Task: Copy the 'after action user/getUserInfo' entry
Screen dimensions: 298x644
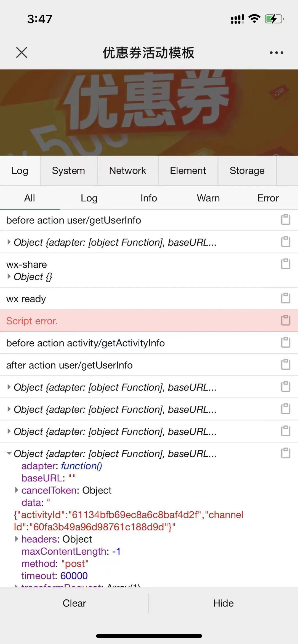Action: click(x=286, y=365)
